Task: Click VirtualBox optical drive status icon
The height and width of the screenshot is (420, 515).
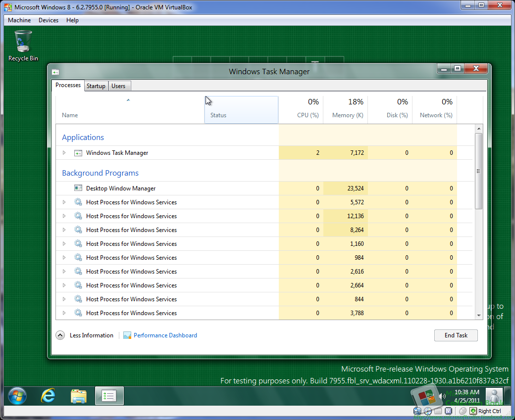Action: pyautogui.click(x=428, y=411)
